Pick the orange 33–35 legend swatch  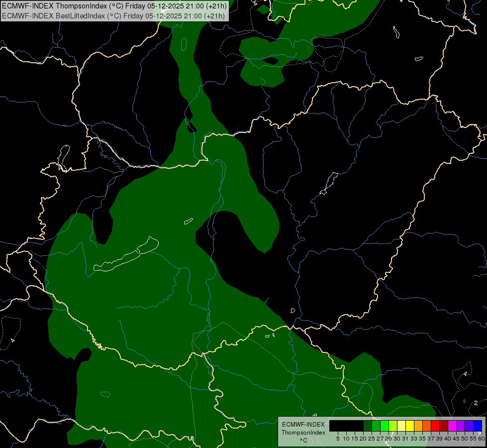[418, 426]
